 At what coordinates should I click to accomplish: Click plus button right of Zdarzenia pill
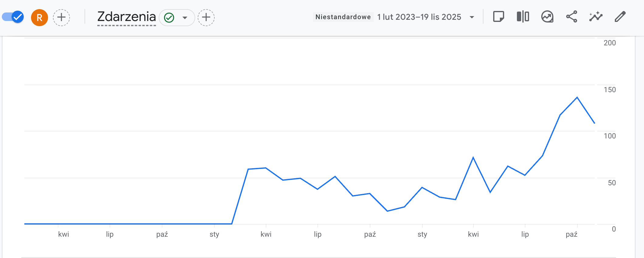[206, 17]
